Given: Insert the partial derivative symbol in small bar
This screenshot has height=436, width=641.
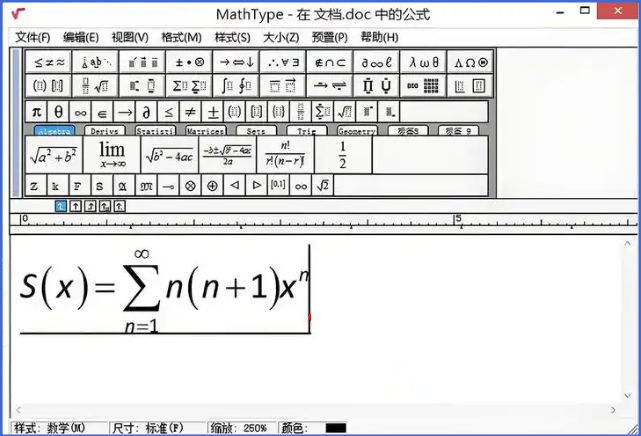Looking at the screenshot, I should [146, 112].
